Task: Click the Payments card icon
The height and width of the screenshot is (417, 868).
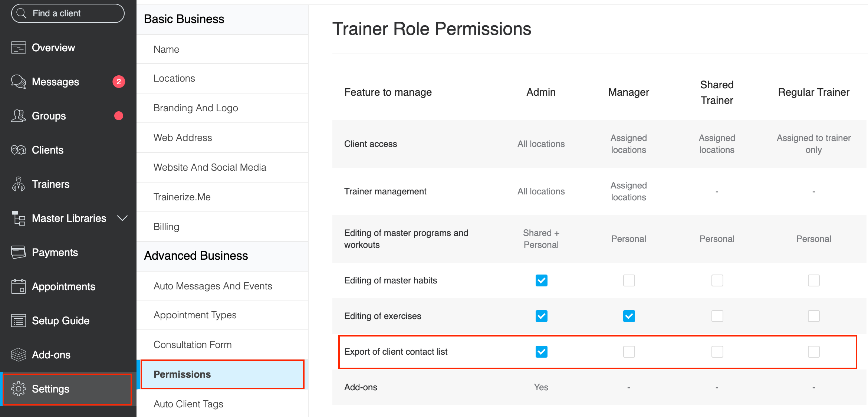Action: click(x=18, y=252)
